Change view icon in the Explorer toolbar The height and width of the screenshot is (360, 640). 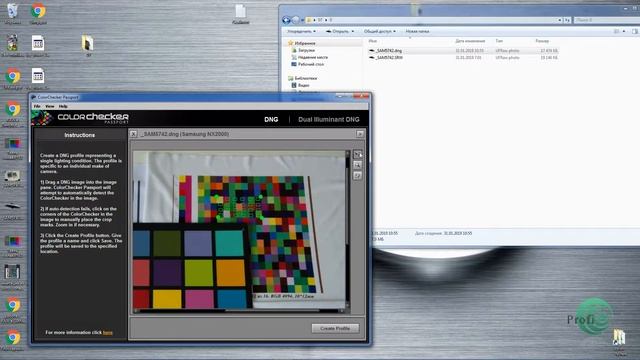point(617,31)
